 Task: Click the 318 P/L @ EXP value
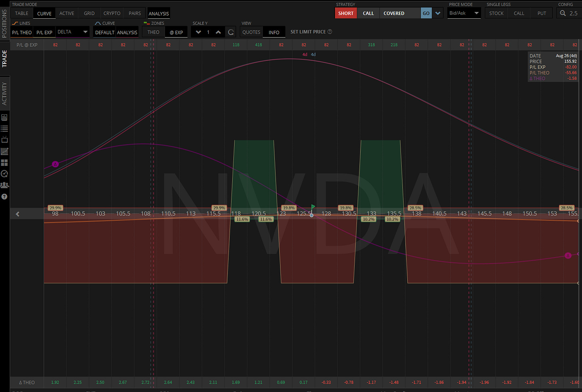click(371, 45)
